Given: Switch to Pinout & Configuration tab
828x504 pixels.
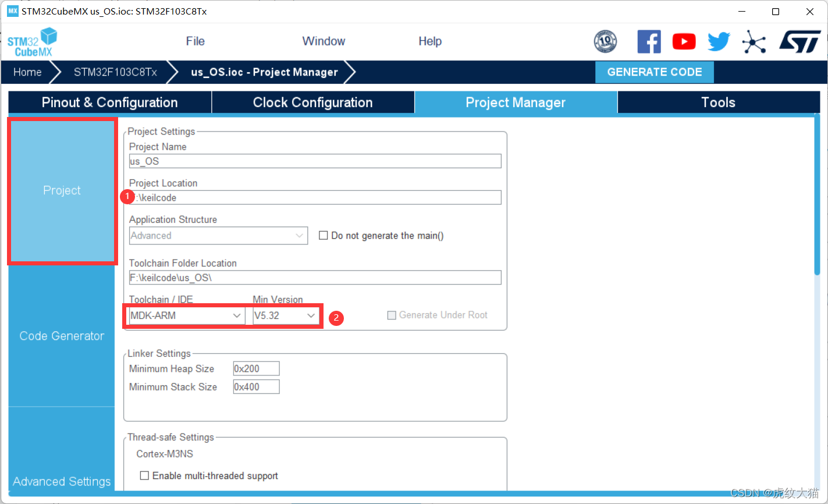Looking at the screenshot, I should click(x=110, y=102).
